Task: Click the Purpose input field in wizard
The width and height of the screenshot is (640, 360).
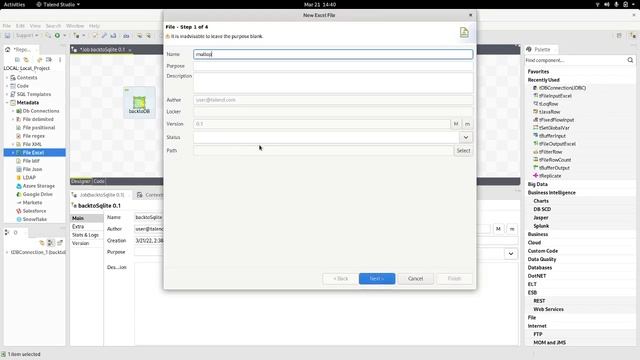Action: [333, 66]
